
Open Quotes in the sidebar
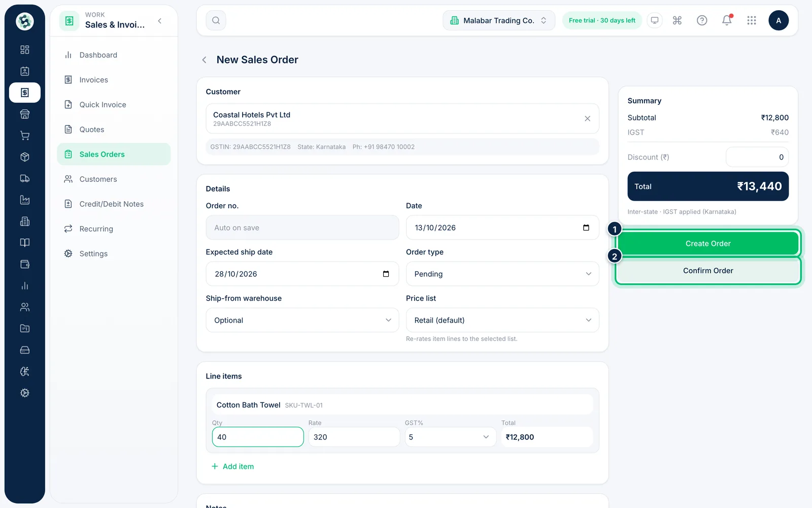click(114, 130)
